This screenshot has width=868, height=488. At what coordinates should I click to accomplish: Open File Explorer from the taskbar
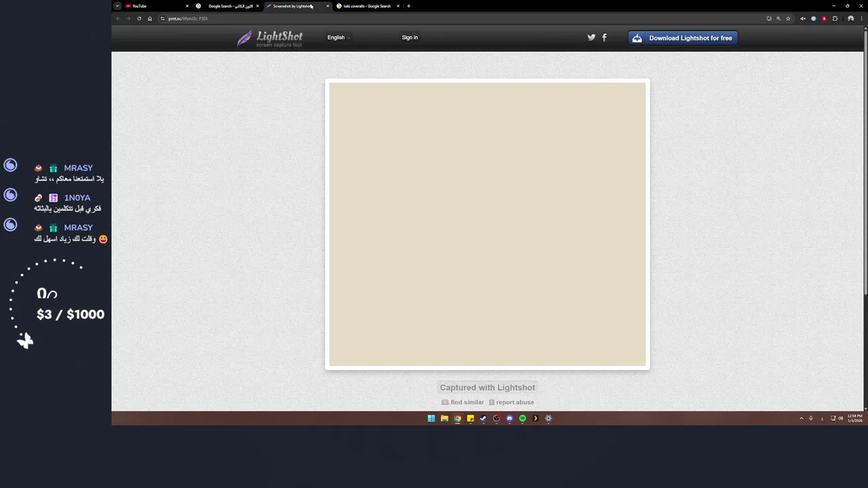click(444, 418)
